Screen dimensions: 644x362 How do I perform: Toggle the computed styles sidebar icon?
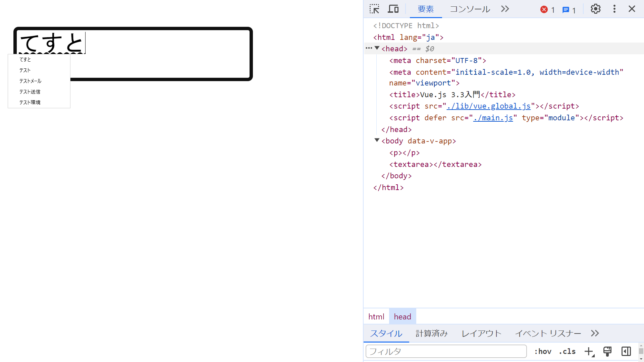[x=626, y=351]
